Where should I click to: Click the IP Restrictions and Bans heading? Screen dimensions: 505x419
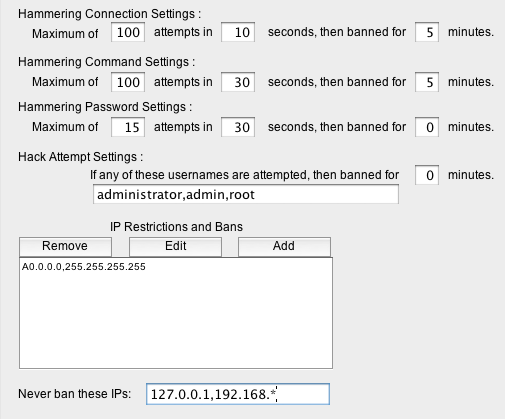176,227
